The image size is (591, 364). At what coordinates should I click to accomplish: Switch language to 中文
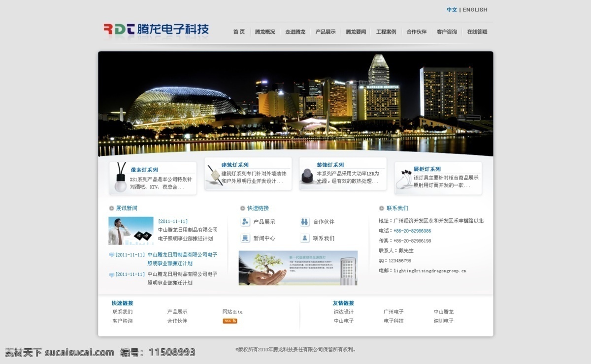tap(452, 9)
